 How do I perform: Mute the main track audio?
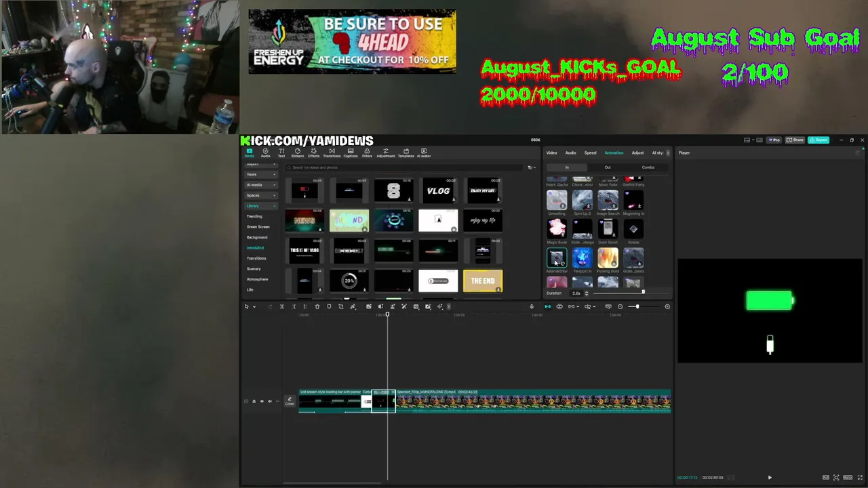(x=270, y=401)
